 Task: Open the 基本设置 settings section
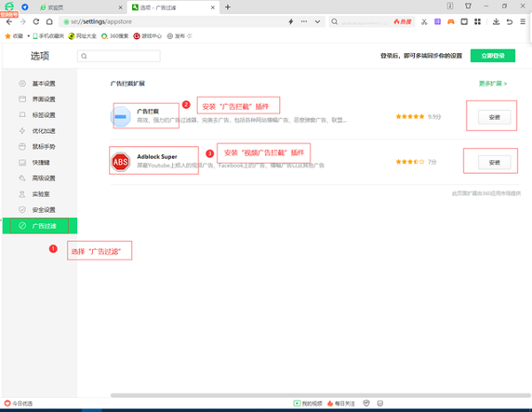coord(43,83)
